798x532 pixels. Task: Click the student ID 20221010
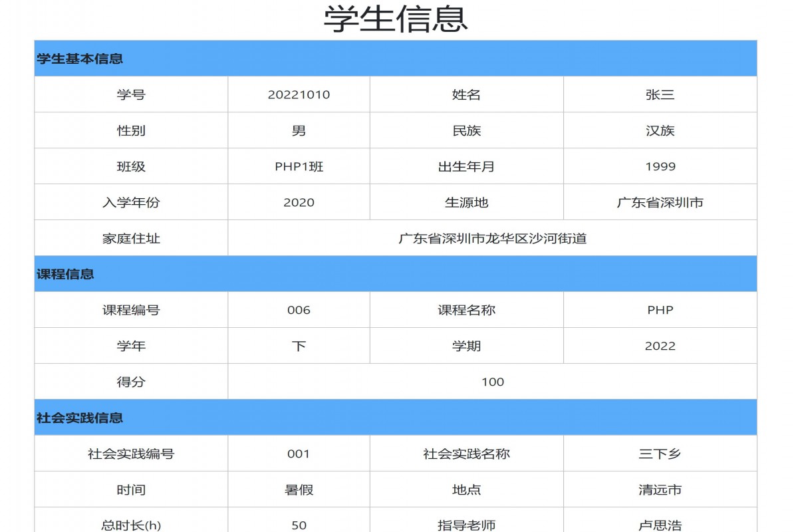298,94
